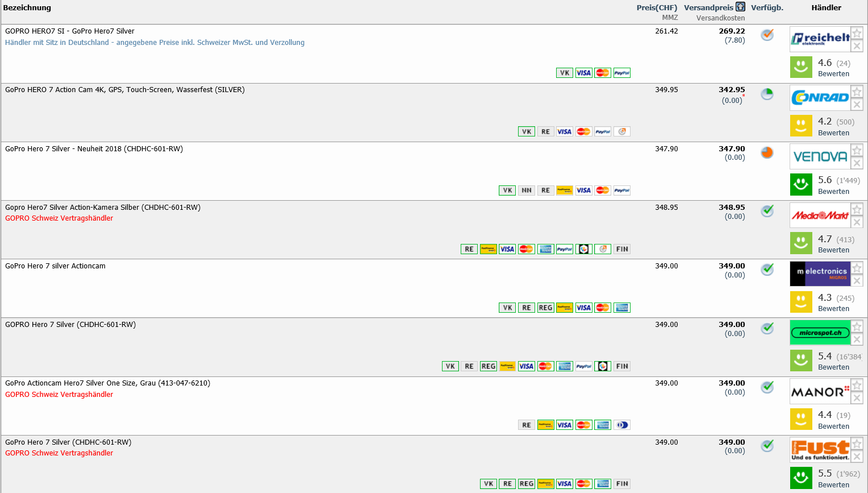Click the Diners Club icon in Manor row
Image resolution: width=868 pixels, height=493 pixels.
pyautogui.click(x=622, y=425)
